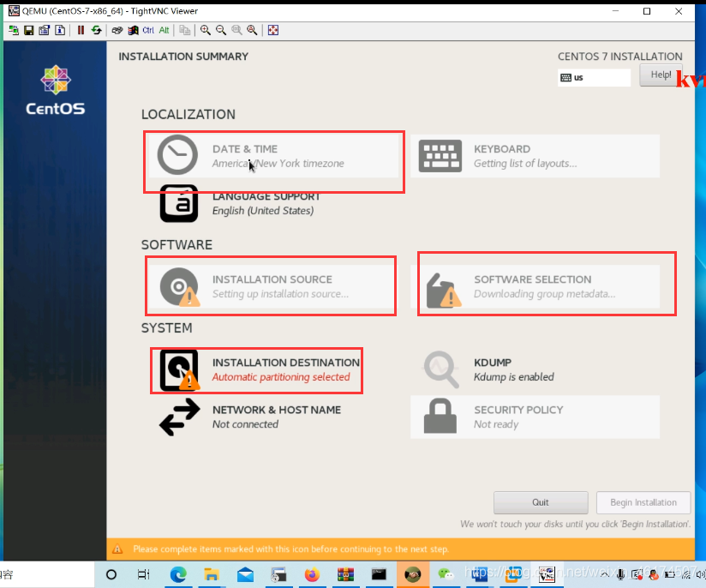Click the microphone icon in the system tray
This screenshot has height=588, width=706.
click(x=620, y=574)
